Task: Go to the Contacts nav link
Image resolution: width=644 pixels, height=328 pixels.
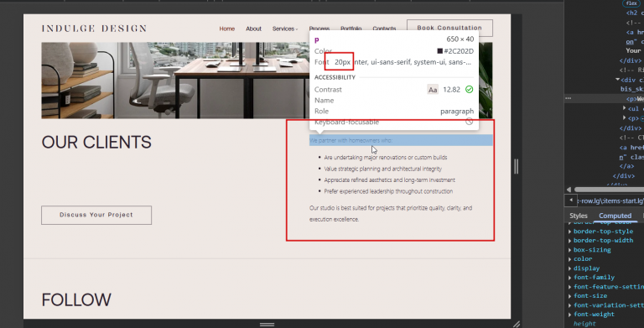Action: click(384, 29)
